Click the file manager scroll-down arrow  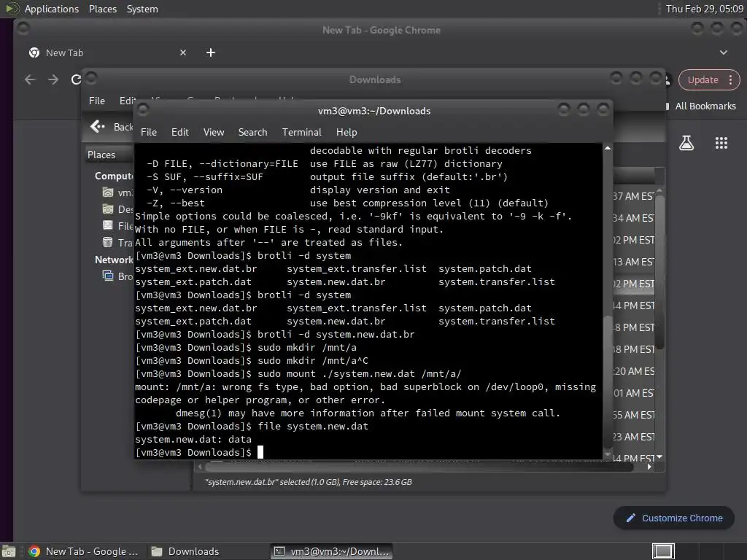(x=659, y=457)
